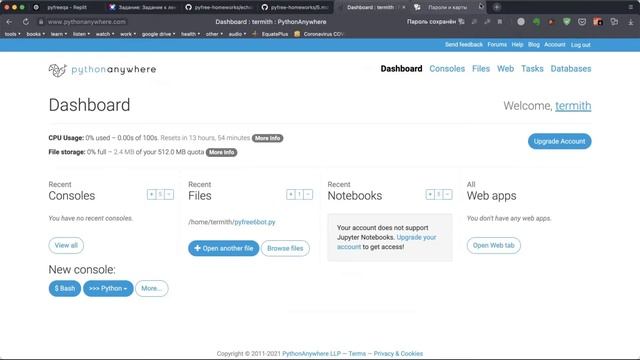Open the google drive bookmarks dropdown
Image resolution: width=640 pixels, height=360 pixels.
click(158, 34)
